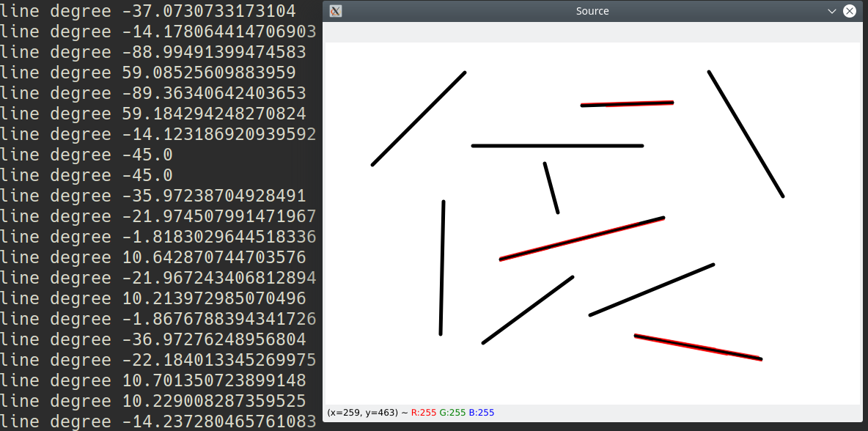This screenshot has height=431, width=868.
Task: Click the Source window title text
Action: point(592,11)
